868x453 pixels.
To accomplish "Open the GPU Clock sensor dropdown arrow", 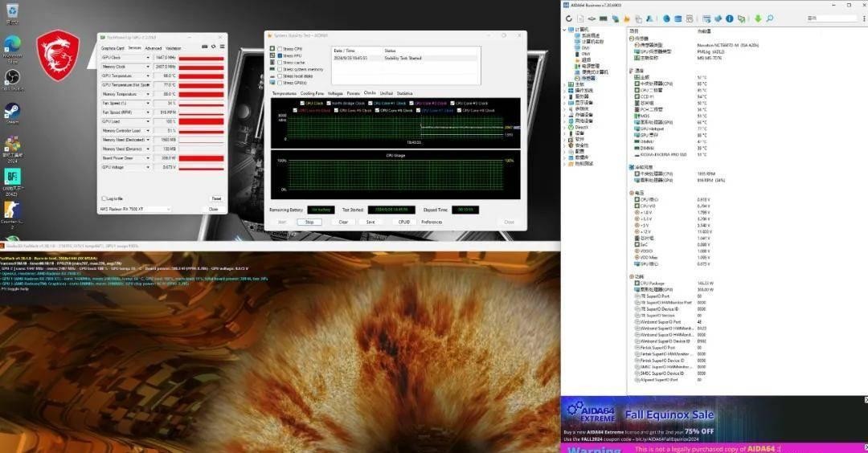I will (x=148, y=58).
